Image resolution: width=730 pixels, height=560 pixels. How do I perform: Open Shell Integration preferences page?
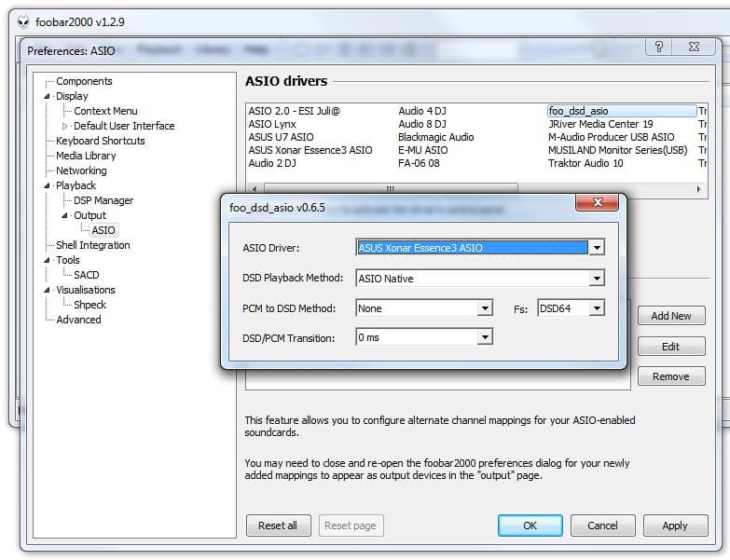click(93, 245)
